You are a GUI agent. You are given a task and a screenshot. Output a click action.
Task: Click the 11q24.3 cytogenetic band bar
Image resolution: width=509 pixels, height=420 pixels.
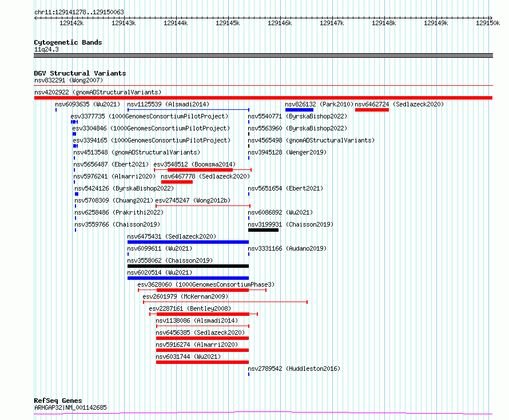pyautogui.click(x=263, y=56)
